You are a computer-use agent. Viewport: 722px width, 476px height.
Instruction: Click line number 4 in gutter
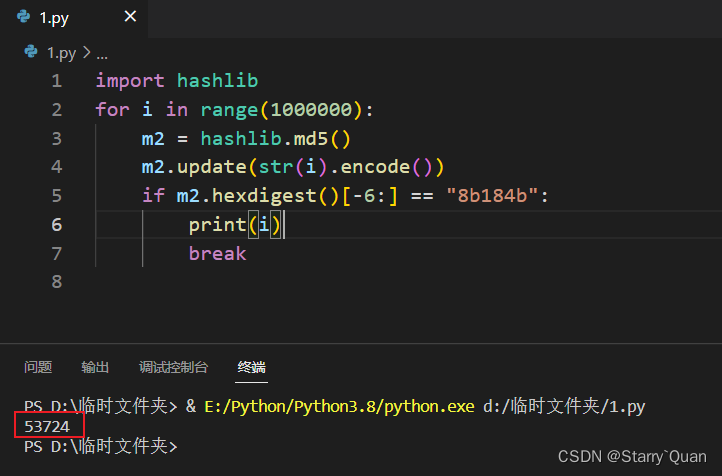tap(57, 167)
